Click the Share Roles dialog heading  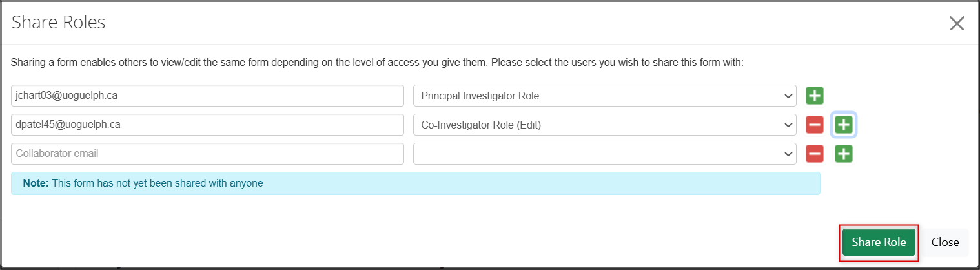[x=59, y=23]
